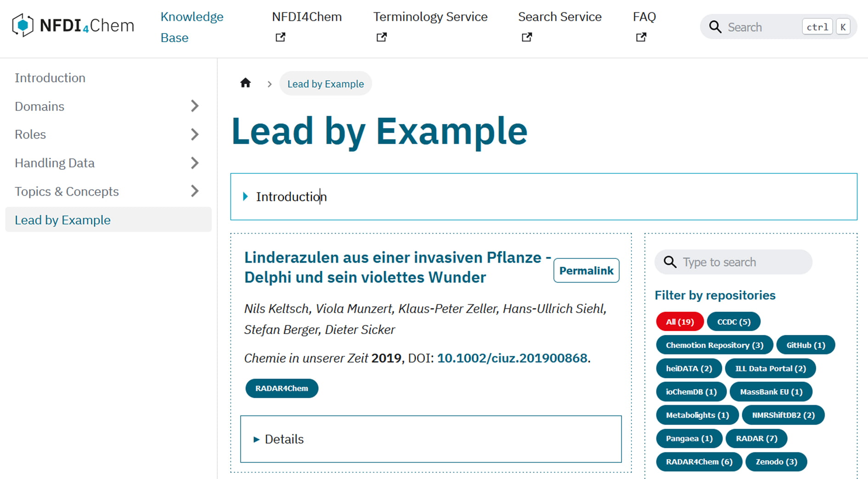Click external link icon under Terminology Service
The height and width of the screenshot is (479, 868).
tap(382, 37)
